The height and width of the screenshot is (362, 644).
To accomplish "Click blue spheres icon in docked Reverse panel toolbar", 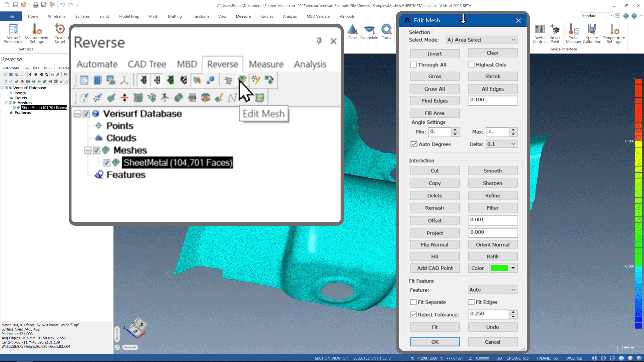I will tap(58, 74).
